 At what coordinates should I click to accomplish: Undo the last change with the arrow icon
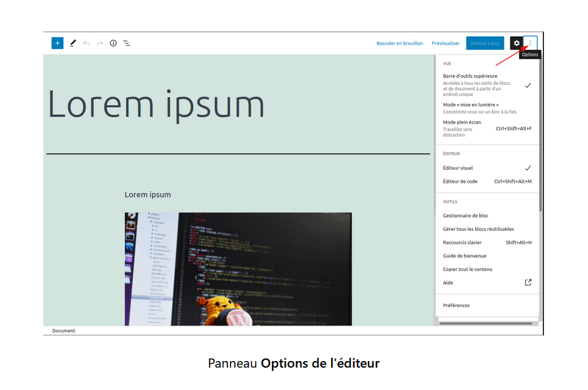click(87, 43)
